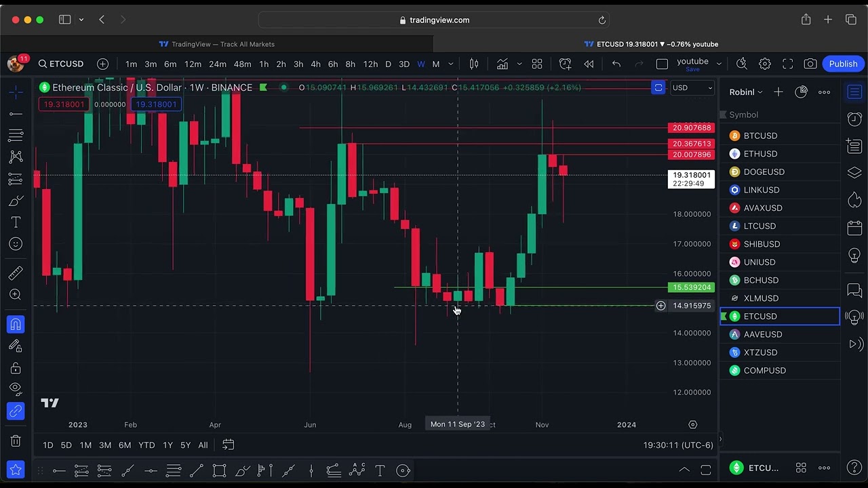Click the Publish button
Viewport: 868px width, 488px height.
[843, 64]
